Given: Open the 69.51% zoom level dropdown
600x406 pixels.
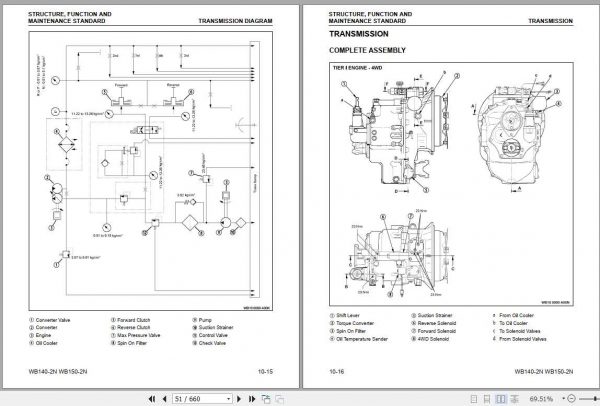Looking at the screenshot, I should pos(564,399).
